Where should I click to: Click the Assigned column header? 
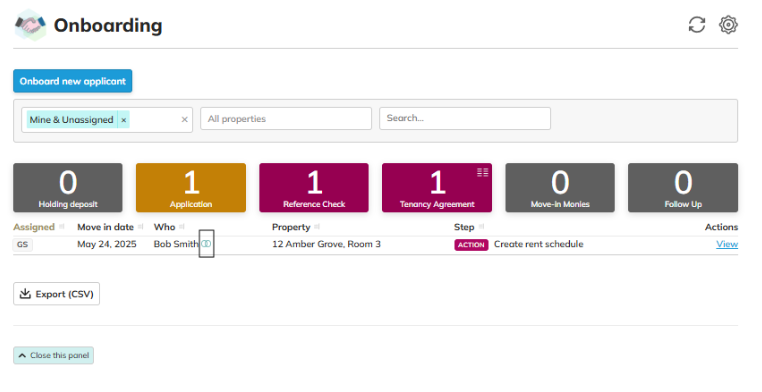coord(34,227)
